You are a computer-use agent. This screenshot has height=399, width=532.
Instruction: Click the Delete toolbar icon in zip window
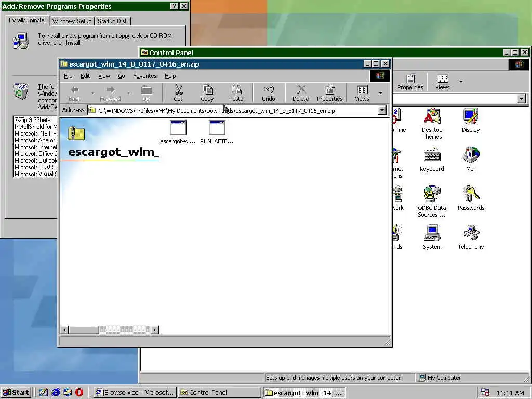(301, 93)
